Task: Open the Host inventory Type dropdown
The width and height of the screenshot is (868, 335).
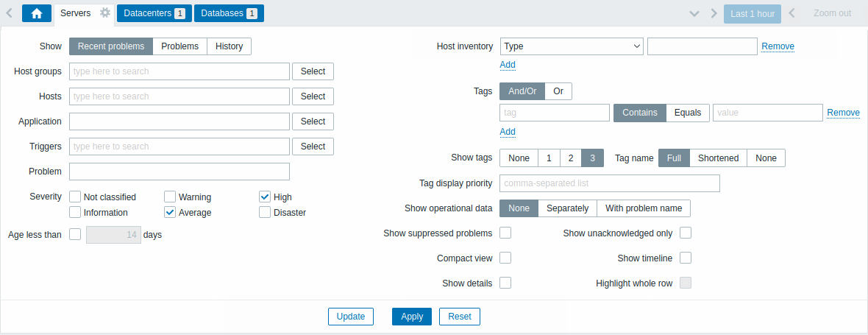Action: click(572, 46)
